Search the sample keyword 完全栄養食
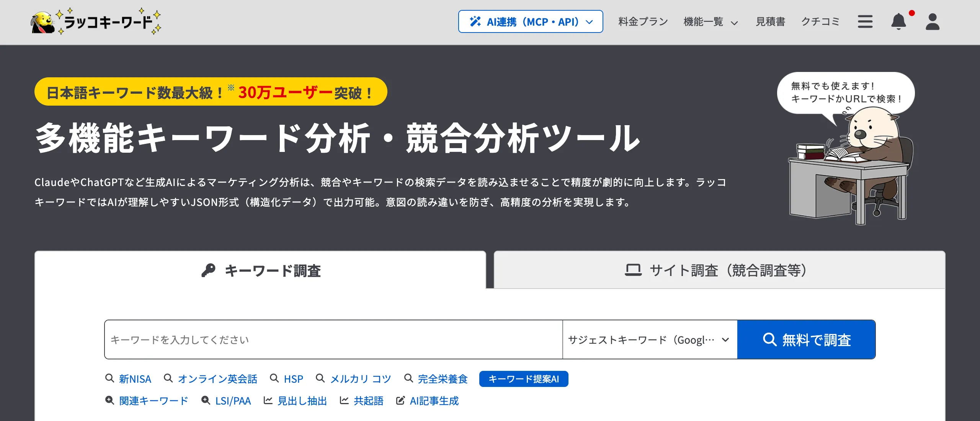The image size is (980, 421). coord(443,379)
